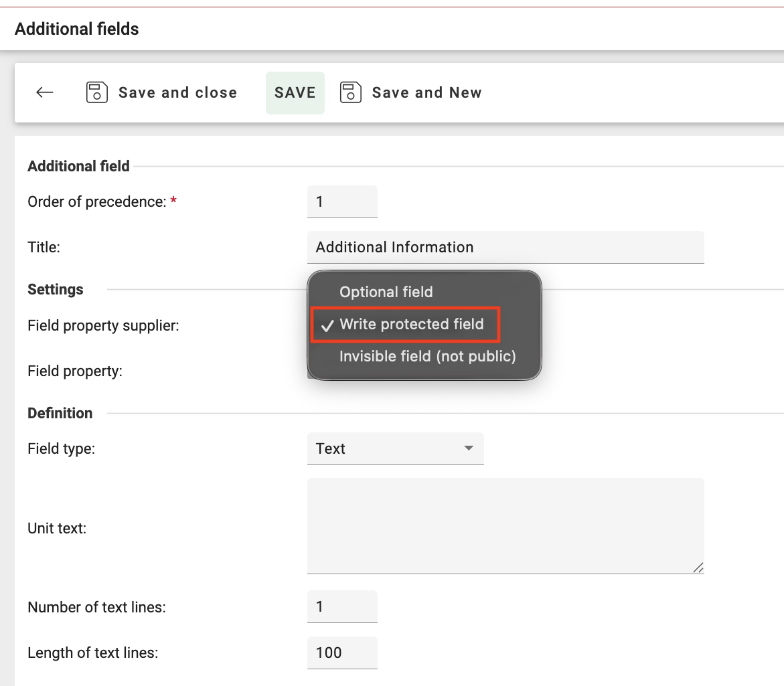Click the back arrow icon
The width and height of the screenshot is (784, 686).
(x=45, y=92)
